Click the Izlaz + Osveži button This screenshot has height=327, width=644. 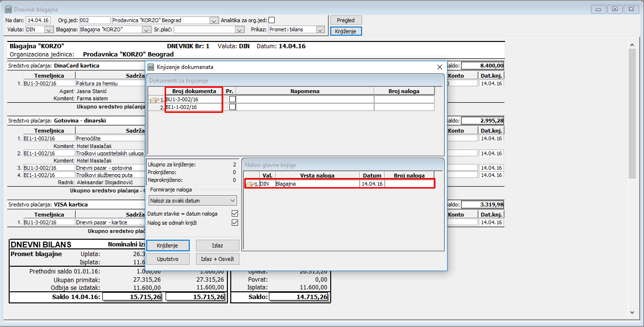(218, 259)
